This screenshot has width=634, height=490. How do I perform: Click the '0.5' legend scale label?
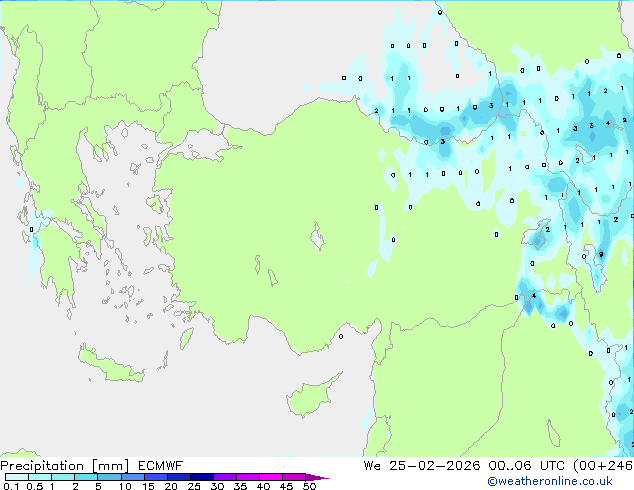point(34,486)
